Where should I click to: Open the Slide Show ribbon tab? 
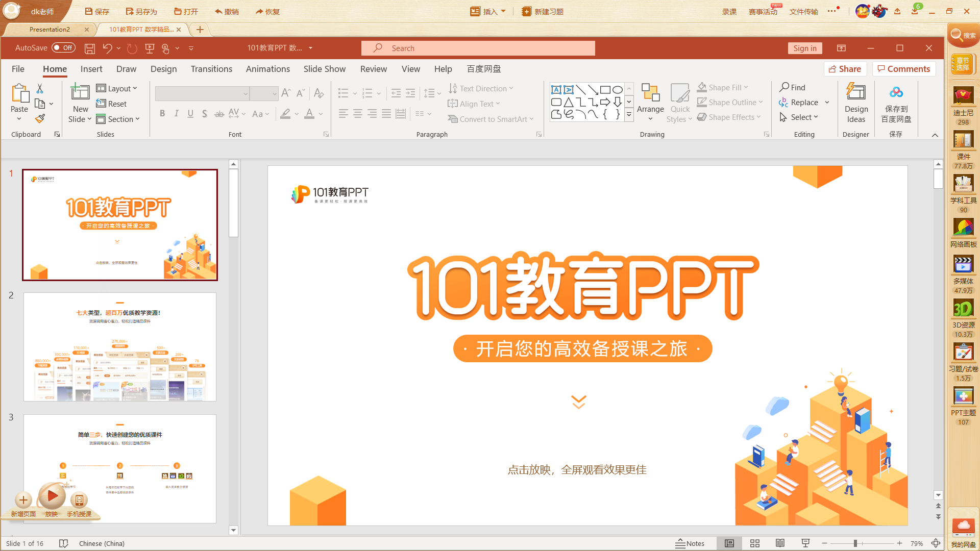[325, 69]
